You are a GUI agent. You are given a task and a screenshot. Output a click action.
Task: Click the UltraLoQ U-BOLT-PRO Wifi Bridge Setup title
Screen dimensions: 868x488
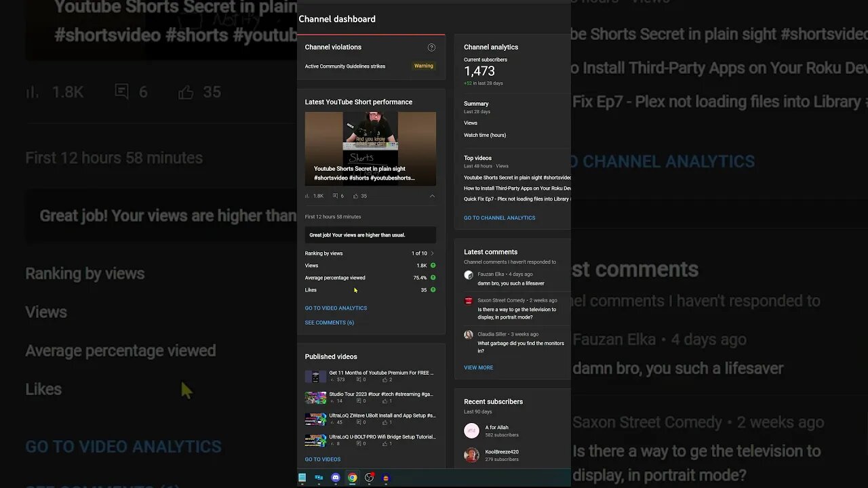tap(382, 437)
